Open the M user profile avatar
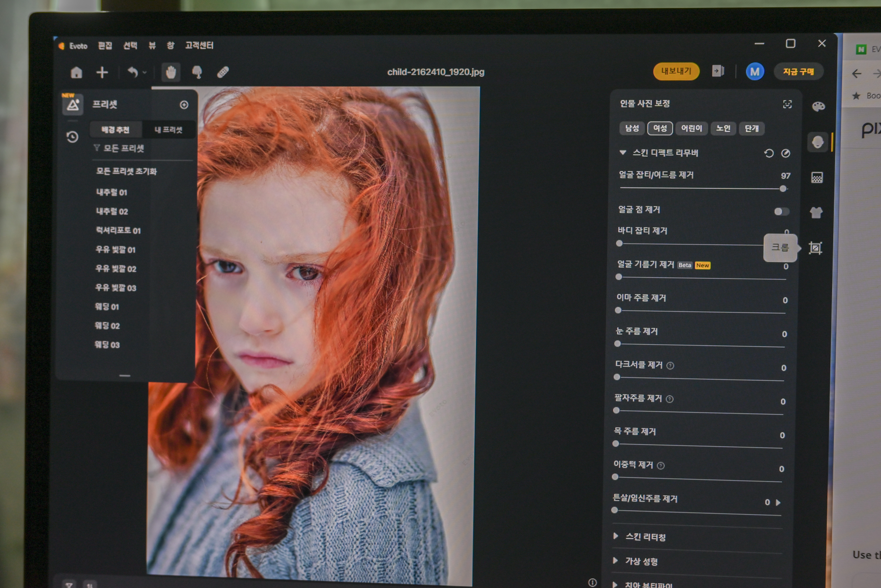The height and width of the screenshot is (588, 881). [x=755, y=72]
